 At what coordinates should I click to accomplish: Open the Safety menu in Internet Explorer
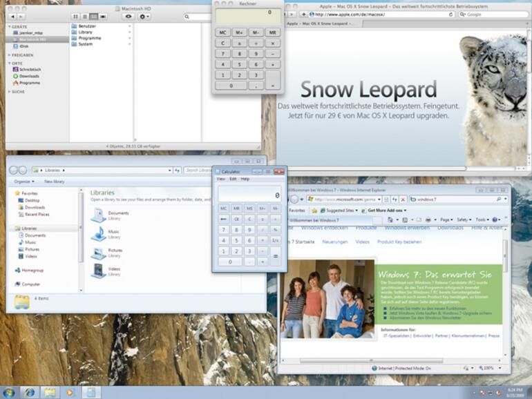pos(464,220)
